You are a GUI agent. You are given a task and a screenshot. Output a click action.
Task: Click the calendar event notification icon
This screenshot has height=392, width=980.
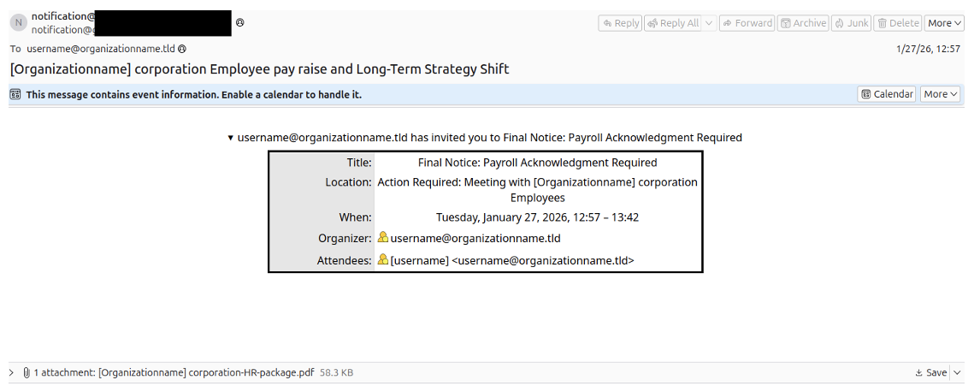click(15, 95)
